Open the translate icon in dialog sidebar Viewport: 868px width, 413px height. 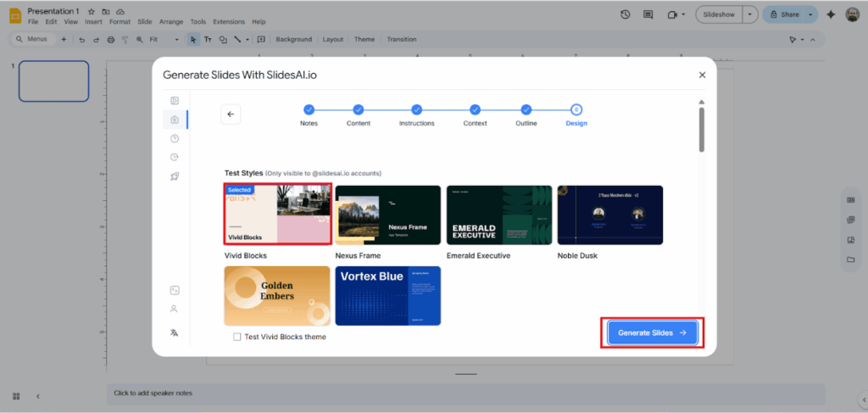click(x=174, y=332)
